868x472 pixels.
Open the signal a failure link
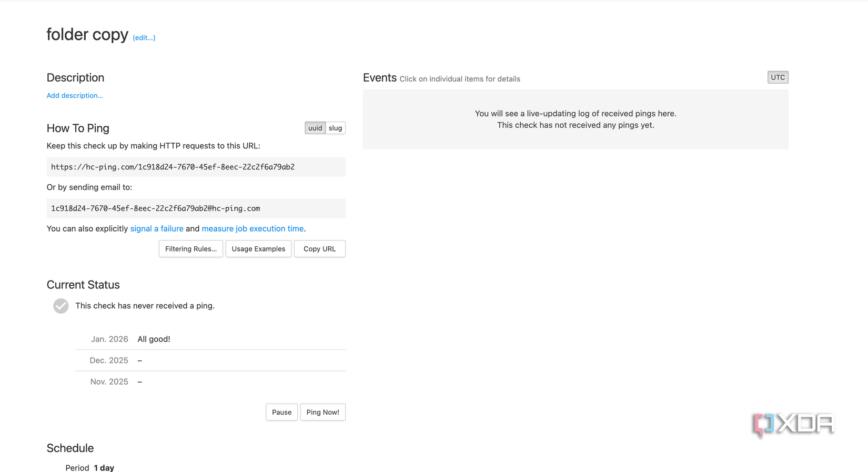[157, 228]
